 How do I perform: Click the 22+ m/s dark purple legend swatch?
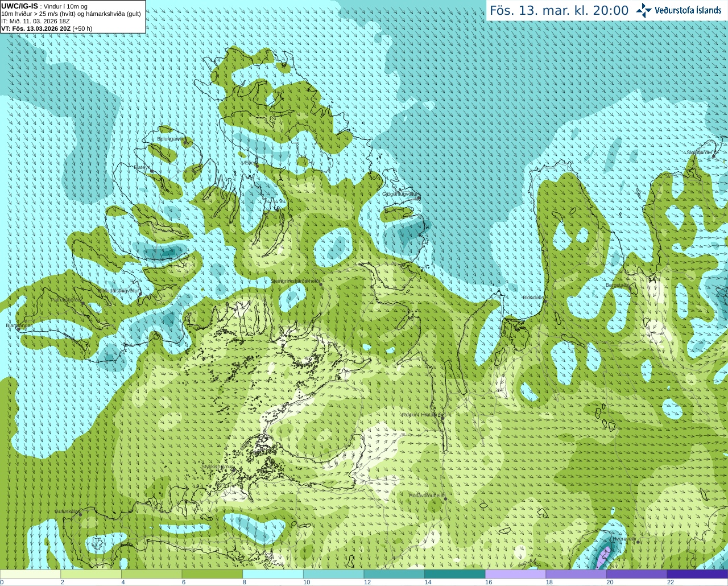click(x=698, y=574)
